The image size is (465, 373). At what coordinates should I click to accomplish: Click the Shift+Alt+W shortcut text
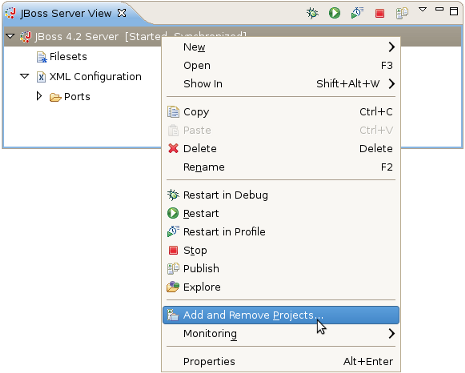tap(348, 83)
